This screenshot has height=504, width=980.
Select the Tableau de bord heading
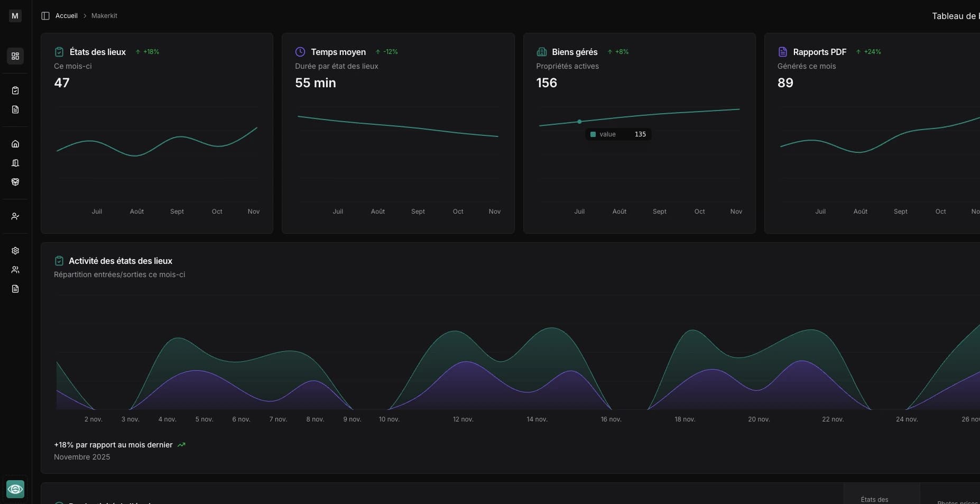coord(955,16)
